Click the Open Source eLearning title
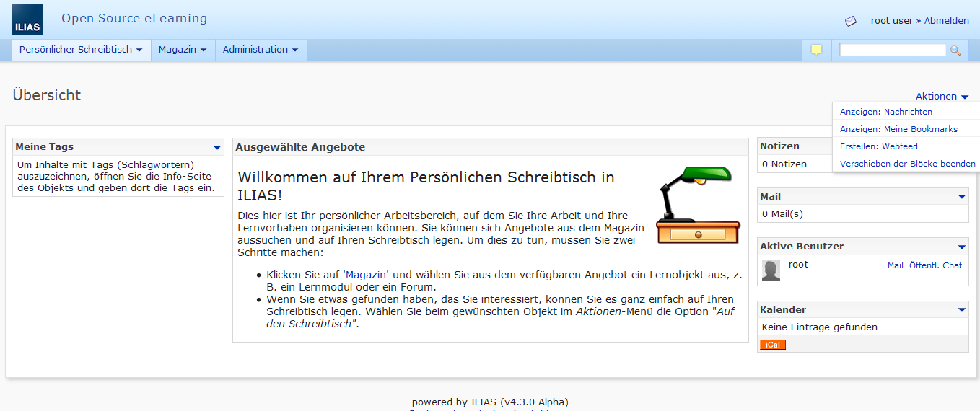Image resolution: width=980 pixels, height=411 pixels. pos(134,19)
